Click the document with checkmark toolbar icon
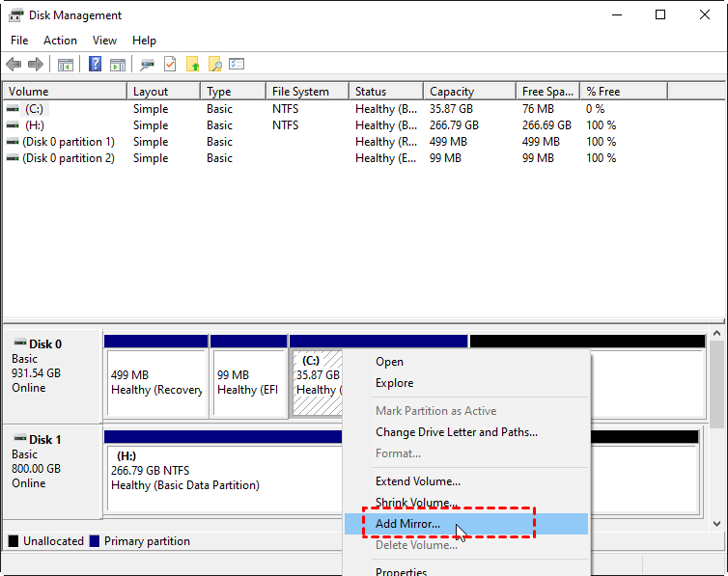728x576 pixels. pyautogui.click(x=170, y=64)
